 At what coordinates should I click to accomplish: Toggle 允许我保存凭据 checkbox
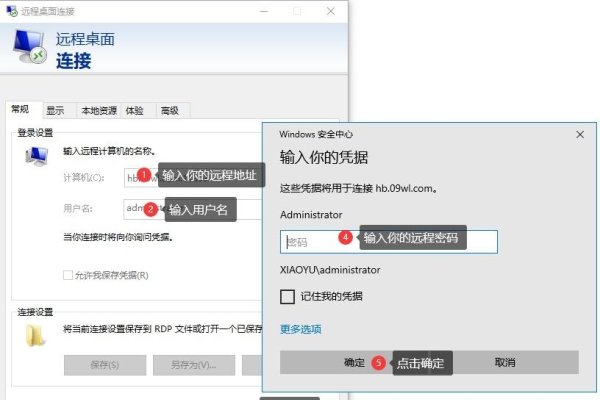point(68,275)
